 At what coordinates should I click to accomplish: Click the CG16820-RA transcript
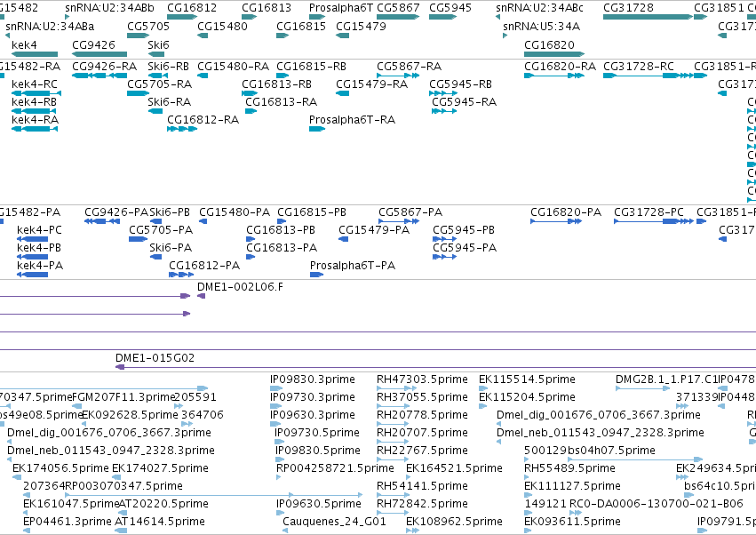(x=554, y=76)
